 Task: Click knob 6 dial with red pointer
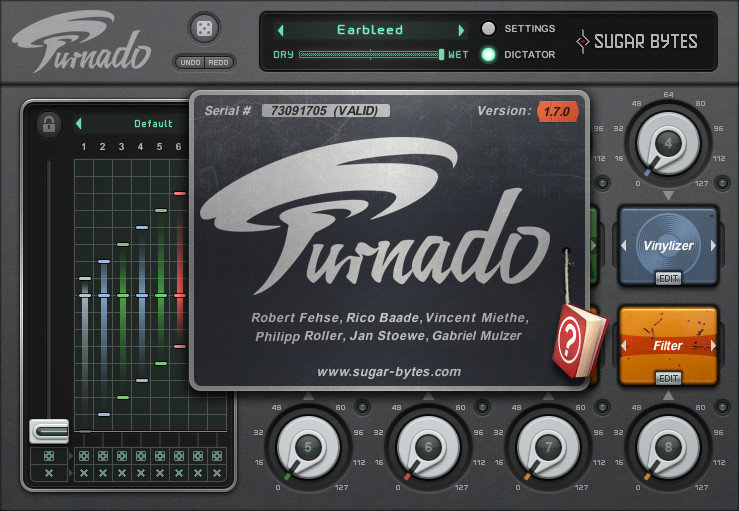pyautogui.click(x=428, y=447)
